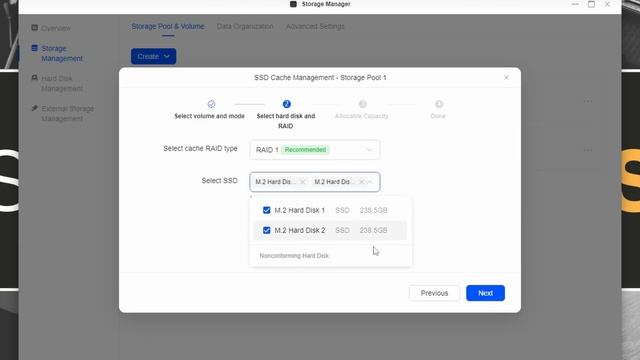
Task: Click the Hard Disk Management sidebar icon
Action: click(35, 78)
